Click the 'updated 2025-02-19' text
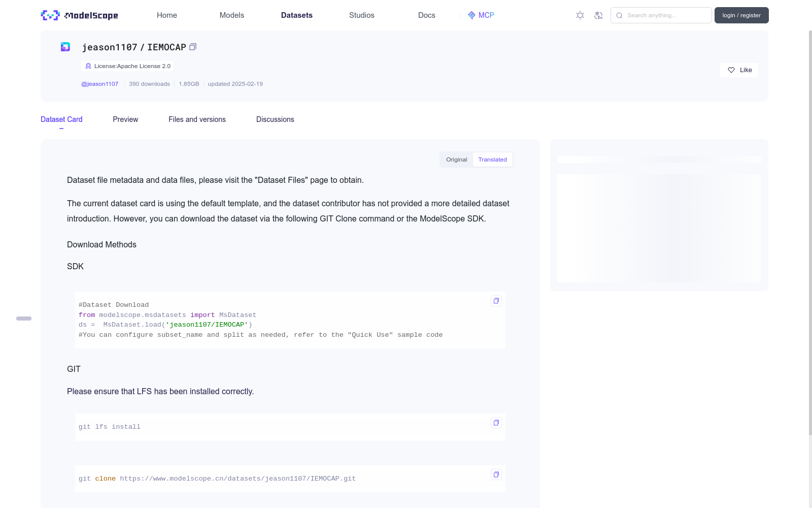 [235, 84]
